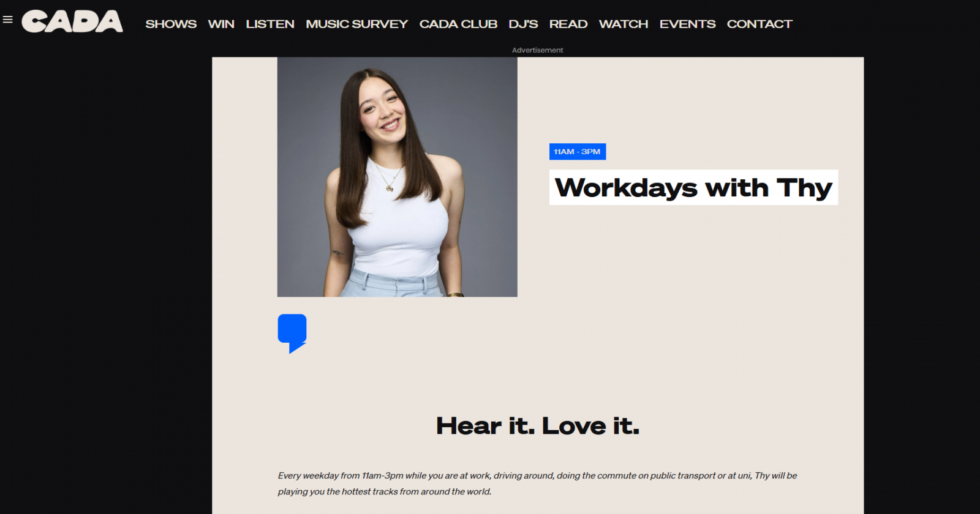980x514 pixels.
Task: Open the MUSIC SURVEY page
Action: coord(356,24)
